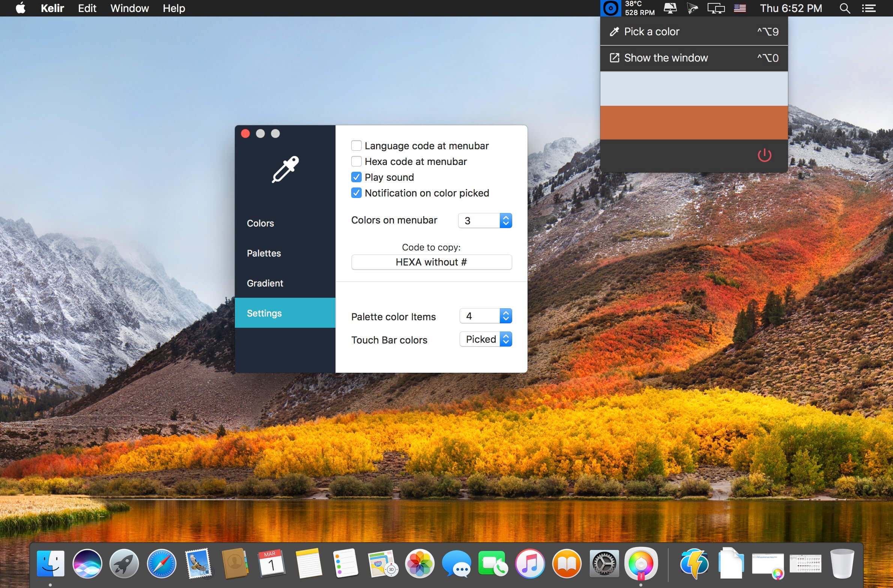Open Palette color Items dropdown
The height and width of the screenshot is (588, 893).
point(486,316)
